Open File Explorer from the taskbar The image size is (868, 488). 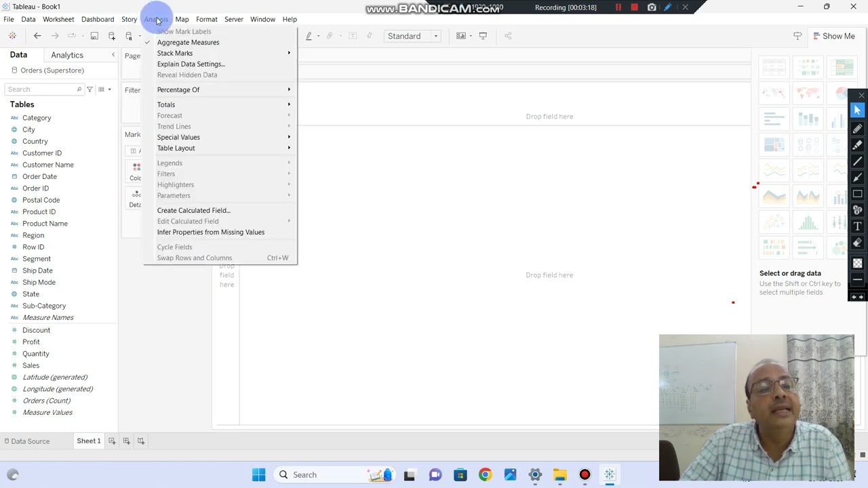click(560, 474)
